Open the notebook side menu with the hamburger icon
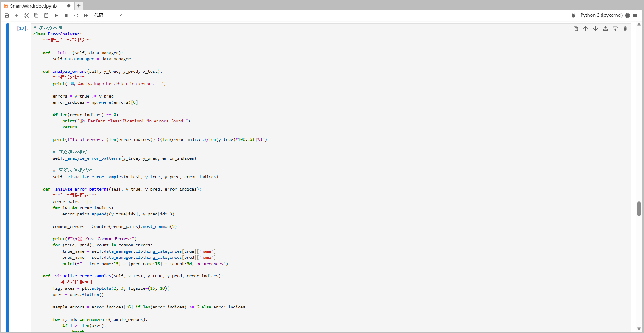 [635, 15]
